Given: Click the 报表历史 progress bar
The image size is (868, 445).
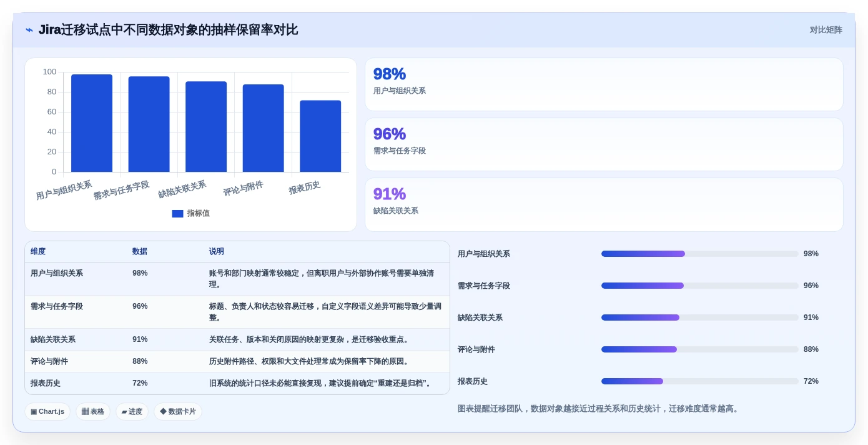Looking at the screenshot, I should point(699,381).
